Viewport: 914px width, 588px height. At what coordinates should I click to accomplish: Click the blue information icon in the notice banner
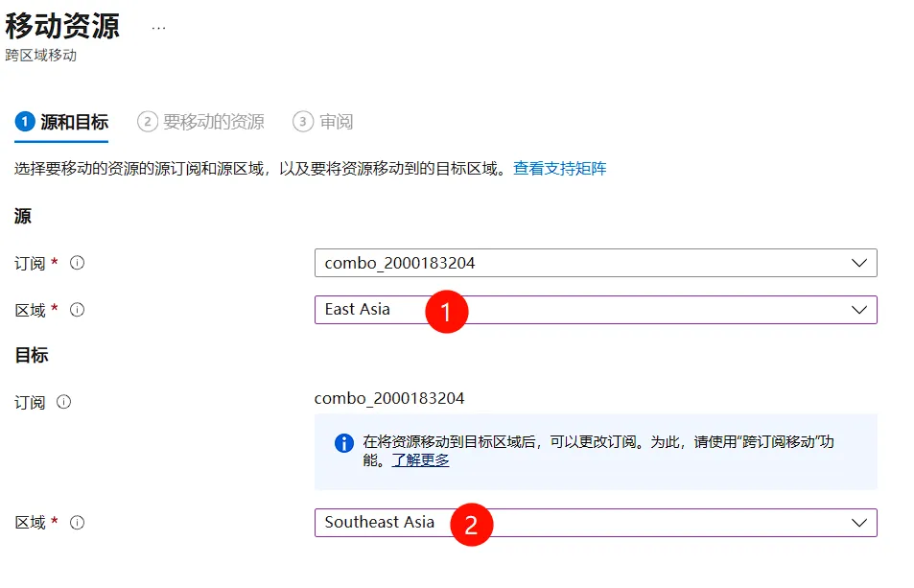pos(343,443)
